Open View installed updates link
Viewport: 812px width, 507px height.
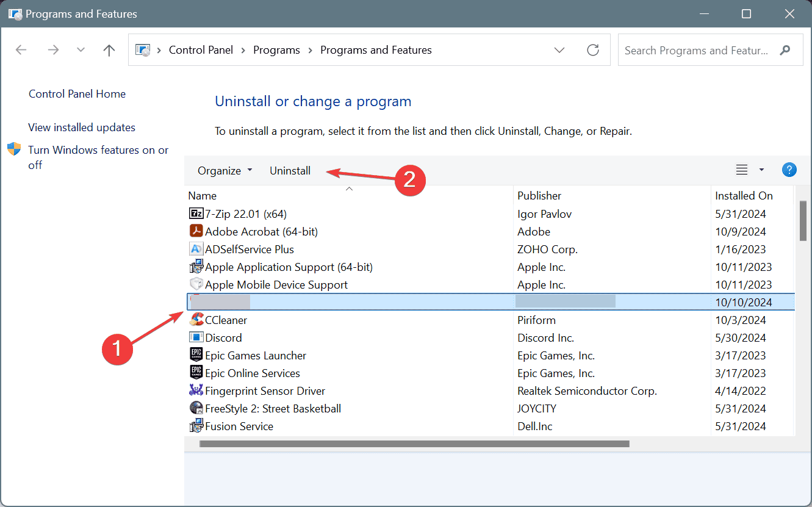click(82, 128)
